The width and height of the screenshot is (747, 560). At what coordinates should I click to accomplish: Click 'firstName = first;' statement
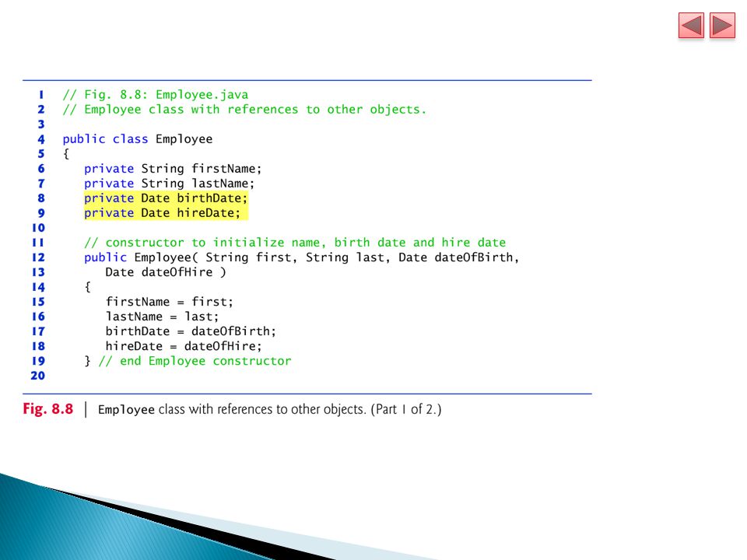pyautogui.click(x=169, y=302)
